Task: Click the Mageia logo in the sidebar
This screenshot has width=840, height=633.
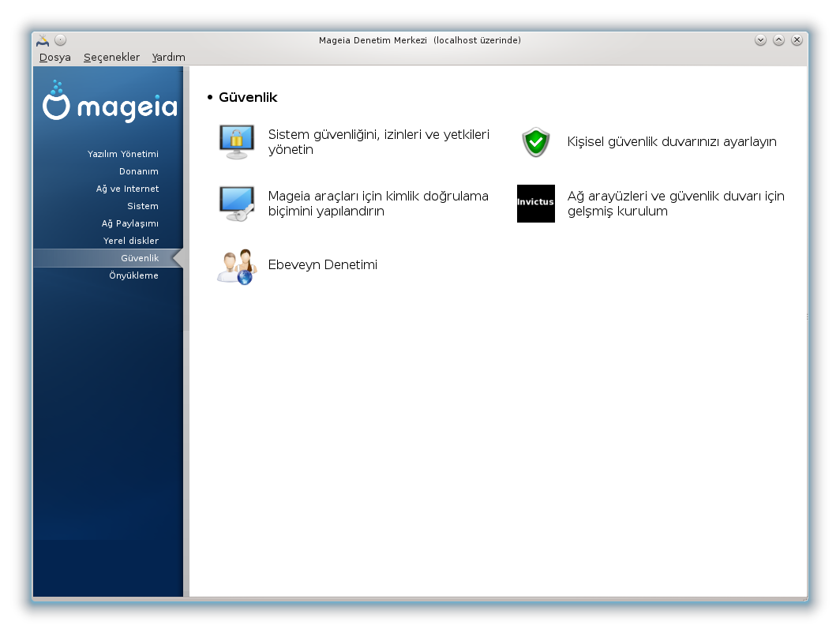Action: [x=110, y=102]
